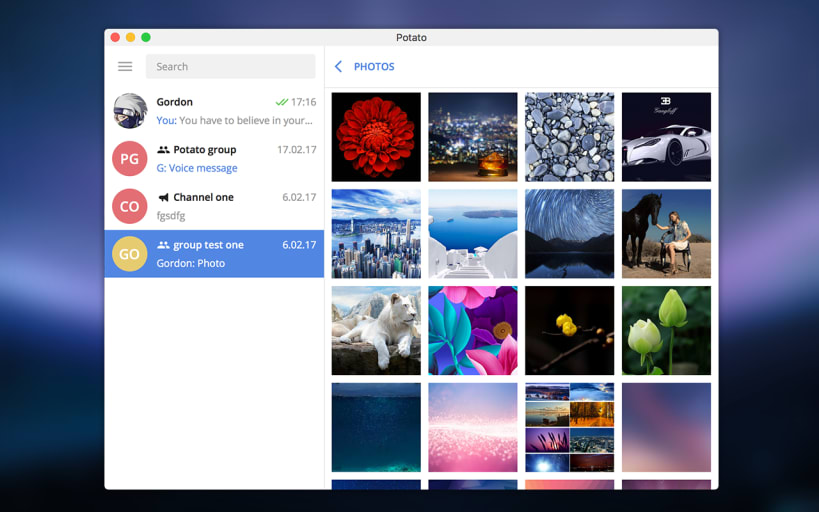Open the Gordon chat
The image size is (819, 512).
[x=214, y=111]
